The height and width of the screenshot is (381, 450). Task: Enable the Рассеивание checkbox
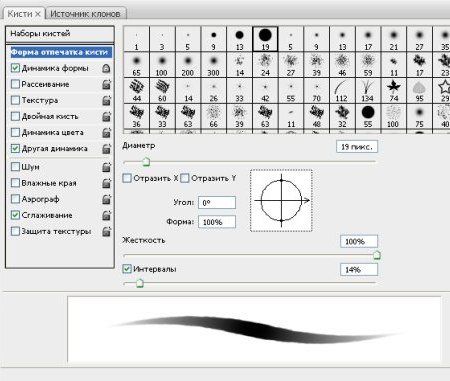(x=15, y=84)
